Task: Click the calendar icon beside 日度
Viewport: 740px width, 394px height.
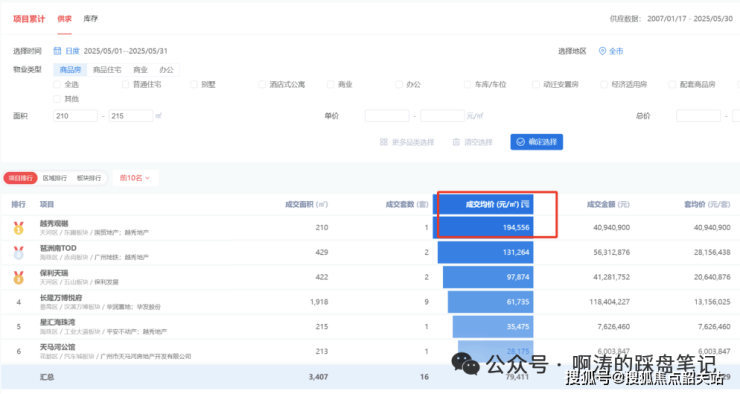Action: (57, 51)
